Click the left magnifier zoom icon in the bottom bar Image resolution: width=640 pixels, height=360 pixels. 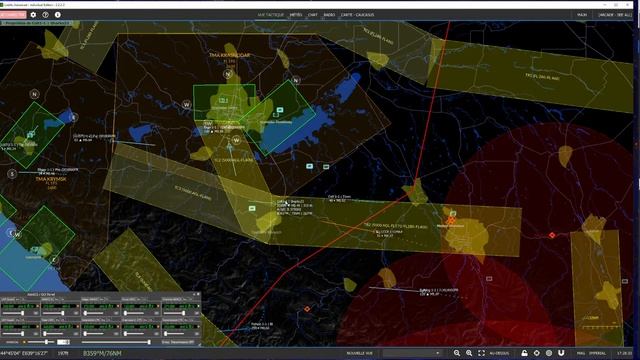(457, 353)
